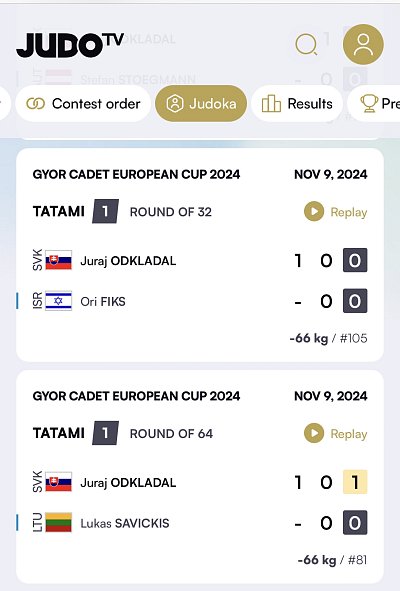Play replay icon for Round of 32
Image resolution: width=400 pixels, height=591 pixels.
pyautogui.click(x=314, y=211)
